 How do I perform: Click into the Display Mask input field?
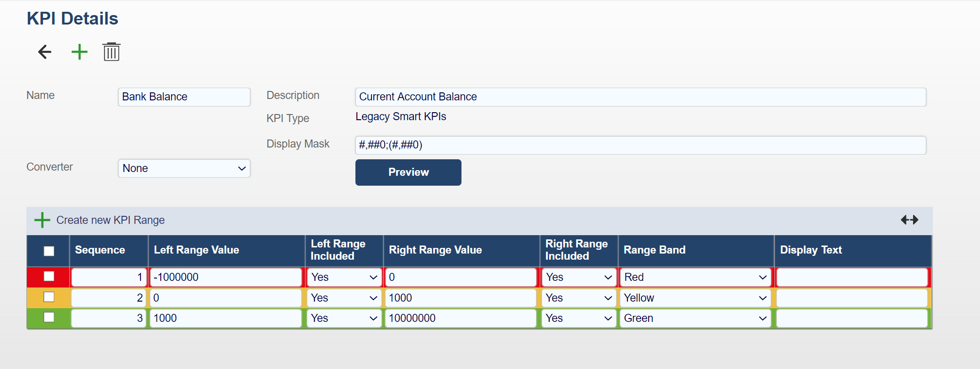(x=640, y=145)
